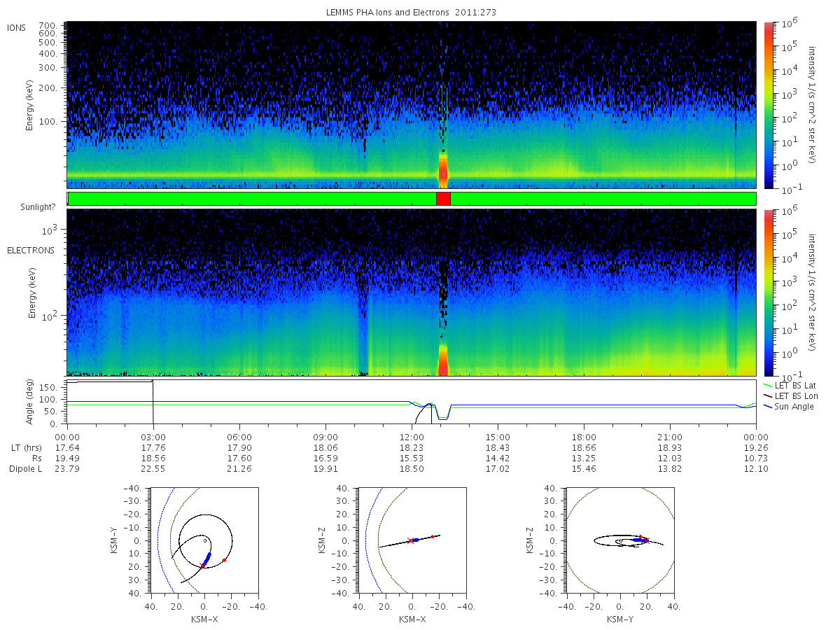Click the red segment in the Sunlight bar
This screenshot has height=630, width=840.
point(443,199)
